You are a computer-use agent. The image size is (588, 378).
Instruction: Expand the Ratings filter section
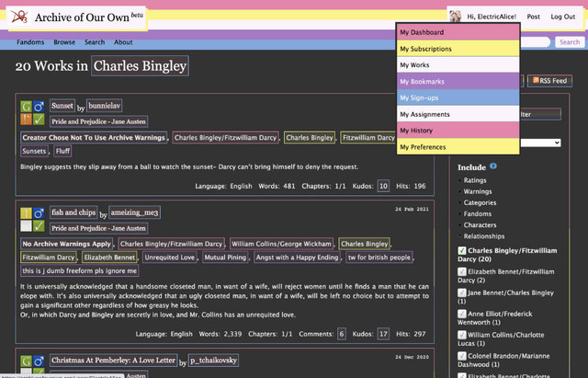tap(475, 180)
